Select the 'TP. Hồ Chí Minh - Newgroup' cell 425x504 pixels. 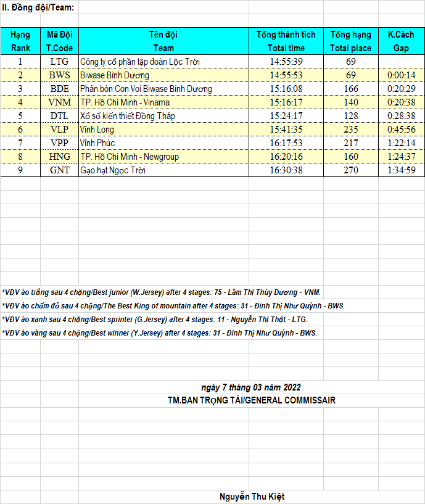click(130, 157)
